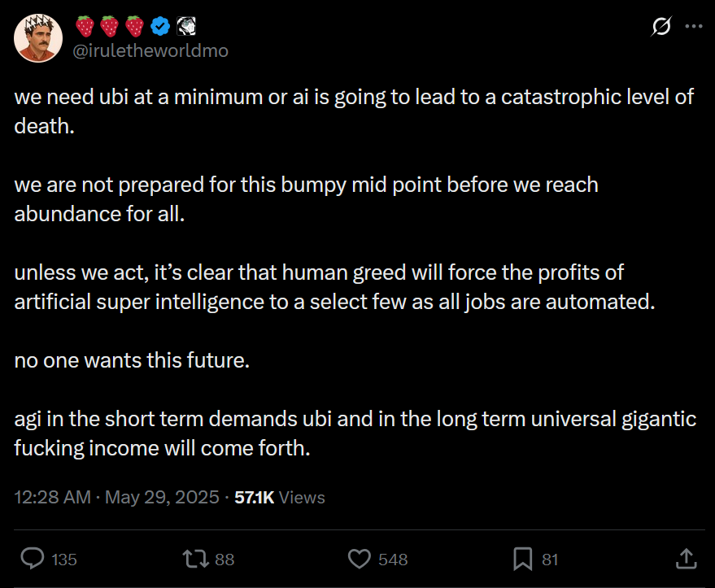Open the Grok explain-post icon
This screenshot has width=715, height=588.
click(661, 27)
